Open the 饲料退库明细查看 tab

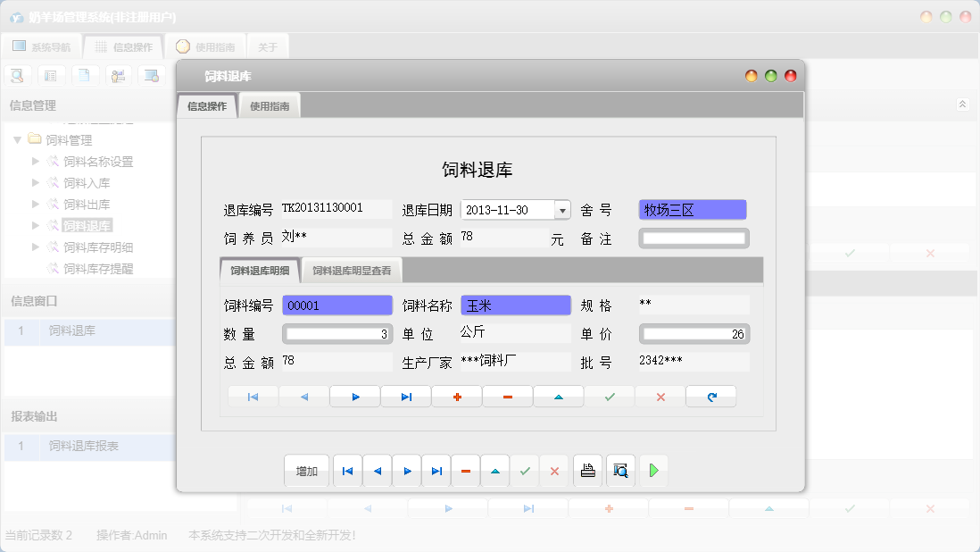pos(351,270)
